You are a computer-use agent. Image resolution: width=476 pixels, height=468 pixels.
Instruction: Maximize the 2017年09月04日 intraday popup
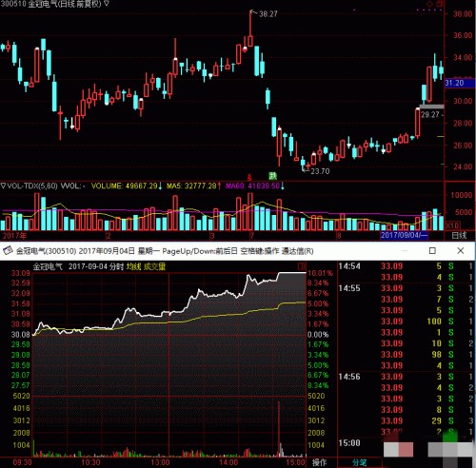432,250
